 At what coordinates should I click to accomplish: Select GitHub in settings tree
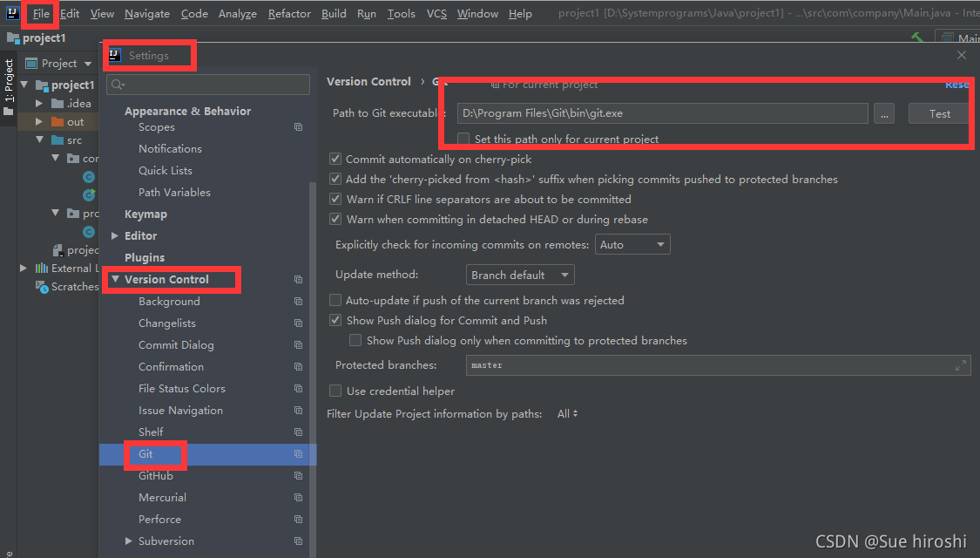(156, 475)
